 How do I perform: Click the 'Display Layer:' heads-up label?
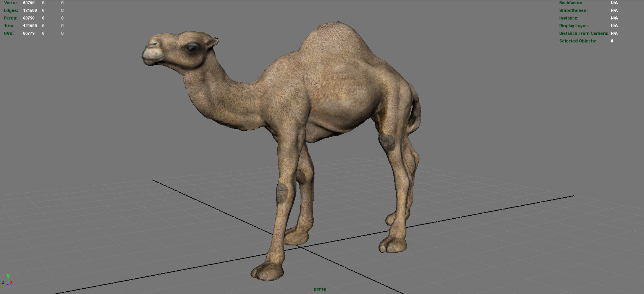pyautogui.click(x=574, y=26)
